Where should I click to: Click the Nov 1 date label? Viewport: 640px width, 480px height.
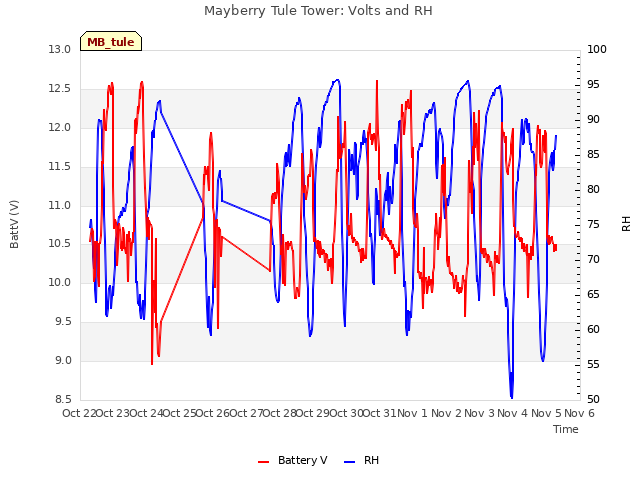(x=412, y=413)
